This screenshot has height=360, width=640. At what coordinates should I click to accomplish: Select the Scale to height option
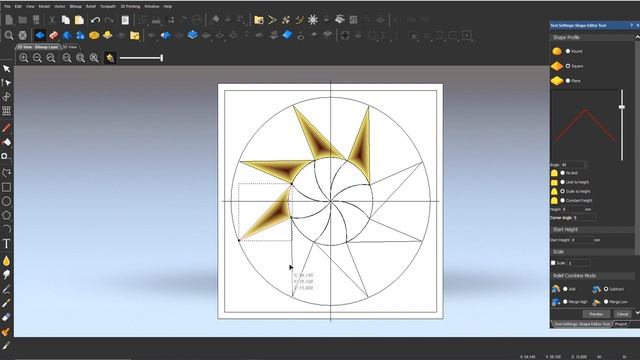(x=562, y=191)
